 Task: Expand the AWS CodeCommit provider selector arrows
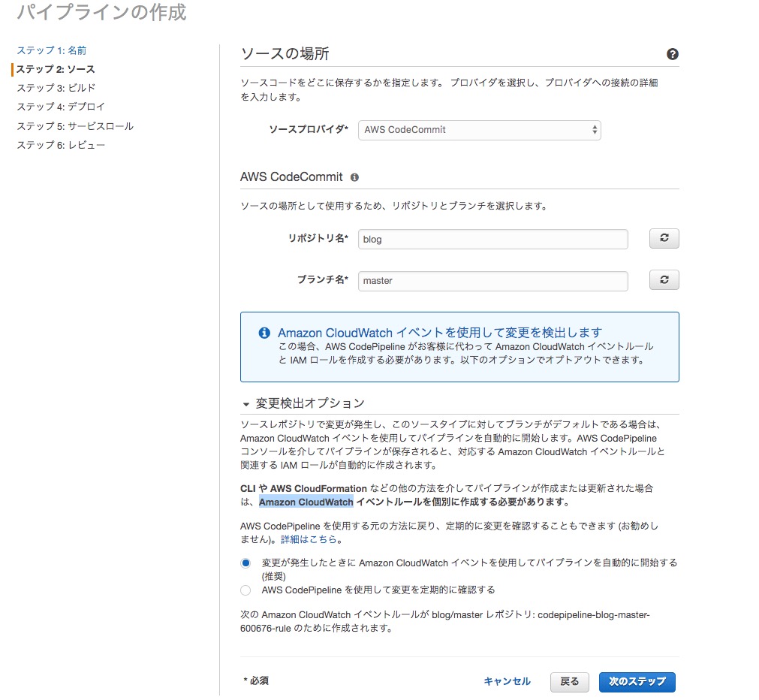[592, 130]
